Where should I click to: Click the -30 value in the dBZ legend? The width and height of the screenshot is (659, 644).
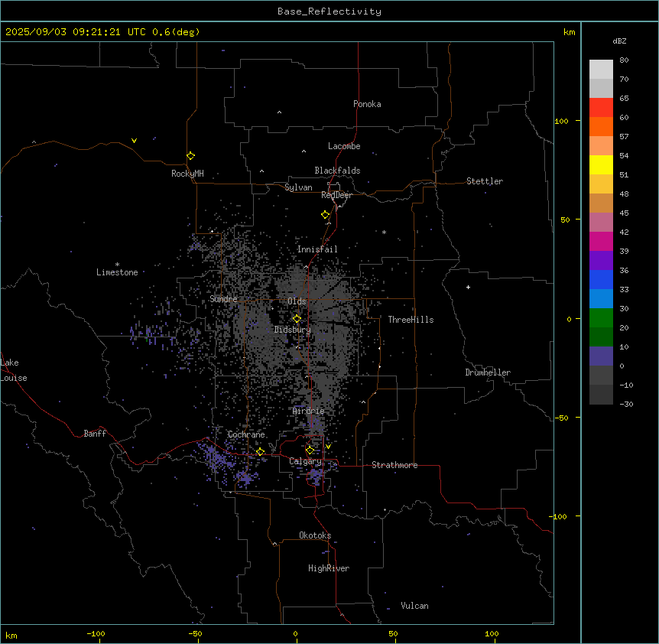pos(626,404)
